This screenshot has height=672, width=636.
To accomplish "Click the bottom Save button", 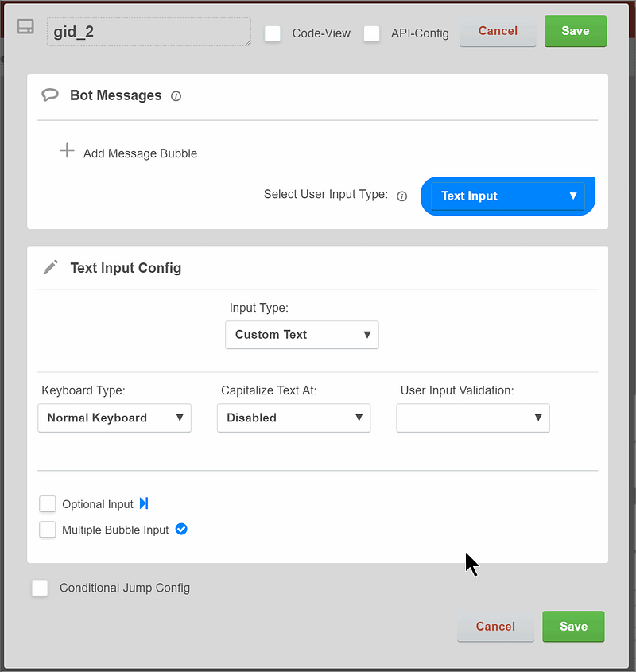I will 573,627.
